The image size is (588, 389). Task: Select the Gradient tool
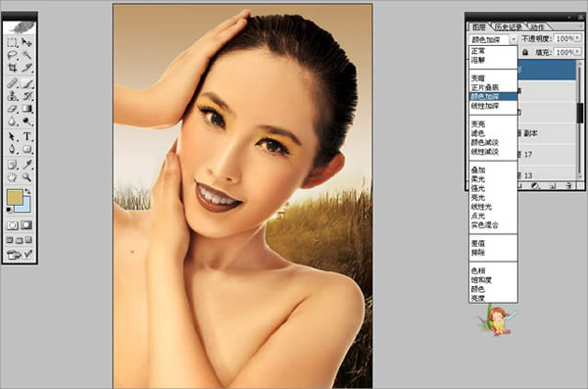[26, 109]
